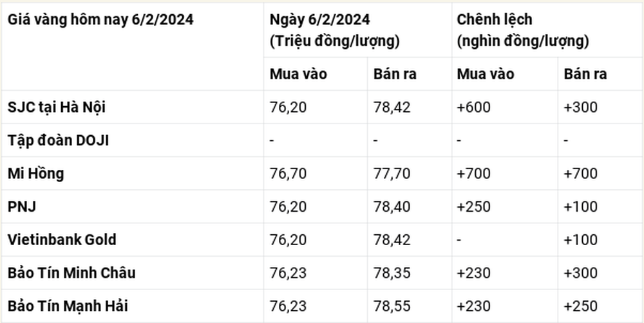
Task: Select Bảo Tín Minh Châu selling price 78,35
Action: (x=392, y=273)
